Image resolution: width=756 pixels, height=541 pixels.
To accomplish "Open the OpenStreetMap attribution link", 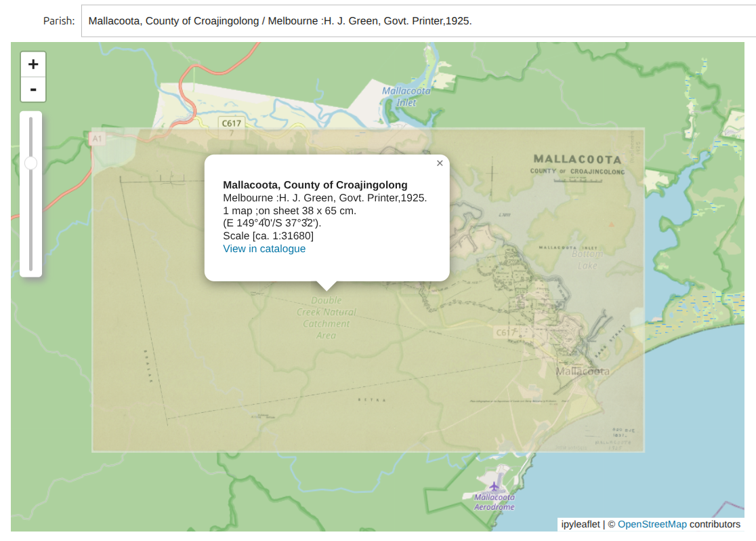I will (x=652, y=524).
